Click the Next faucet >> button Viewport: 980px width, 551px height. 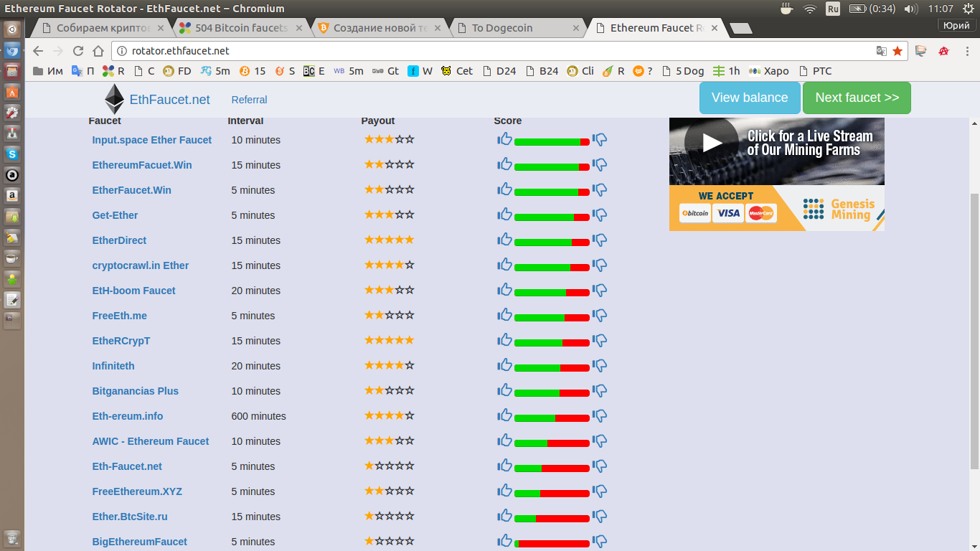point(857,98)
